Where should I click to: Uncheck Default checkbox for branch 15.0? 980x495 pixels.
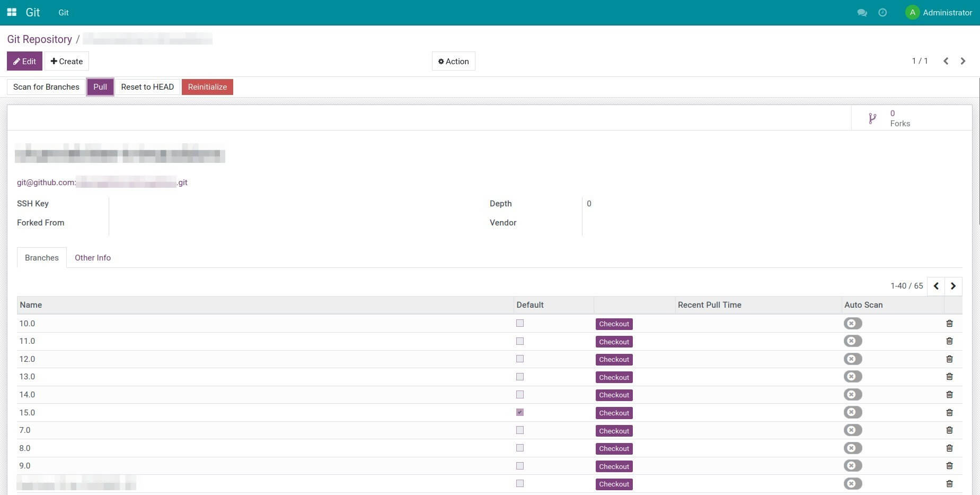pyautogui.click(x=520, y=412)
